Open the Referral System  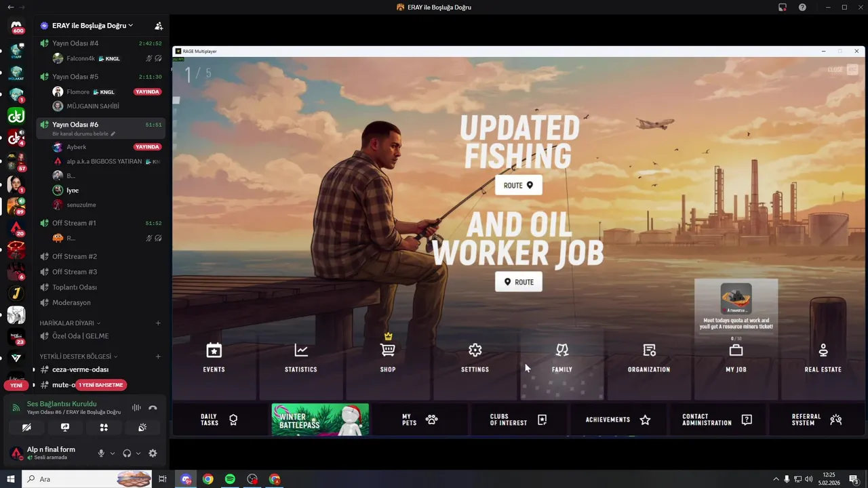(x=816, y=420)
